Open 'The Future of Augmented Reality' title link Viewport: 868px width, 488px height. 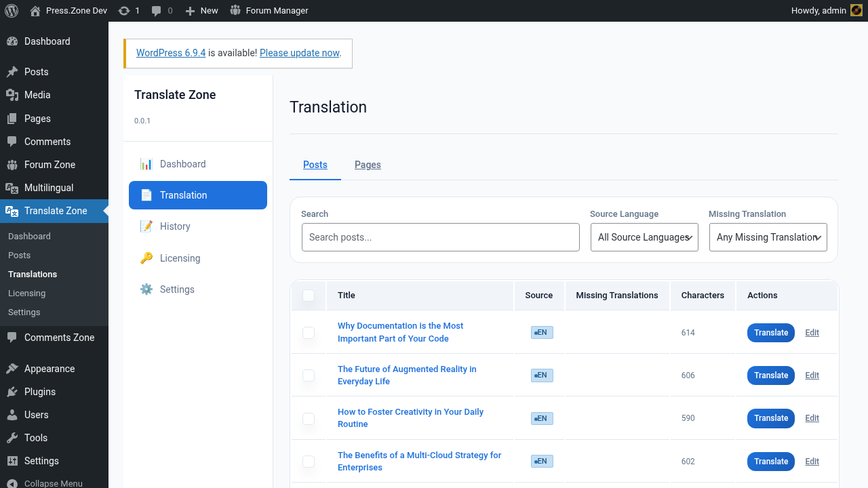[407, 375]
